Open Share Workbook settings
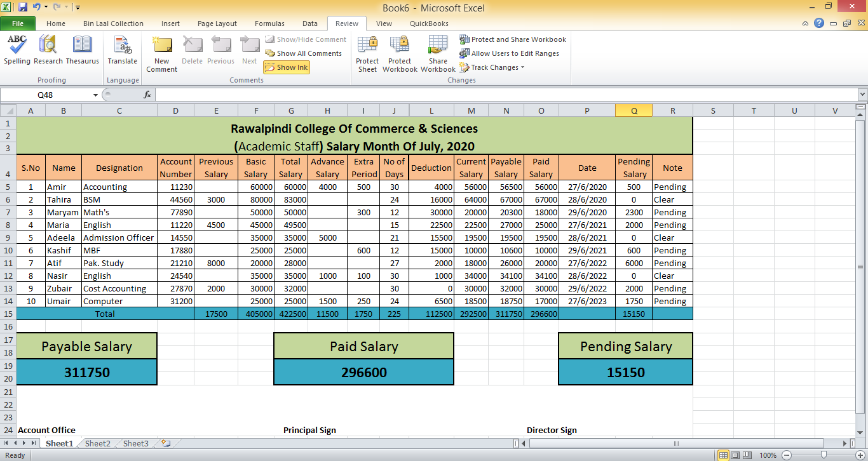This screenshot has height=461, width=868. 437,53
